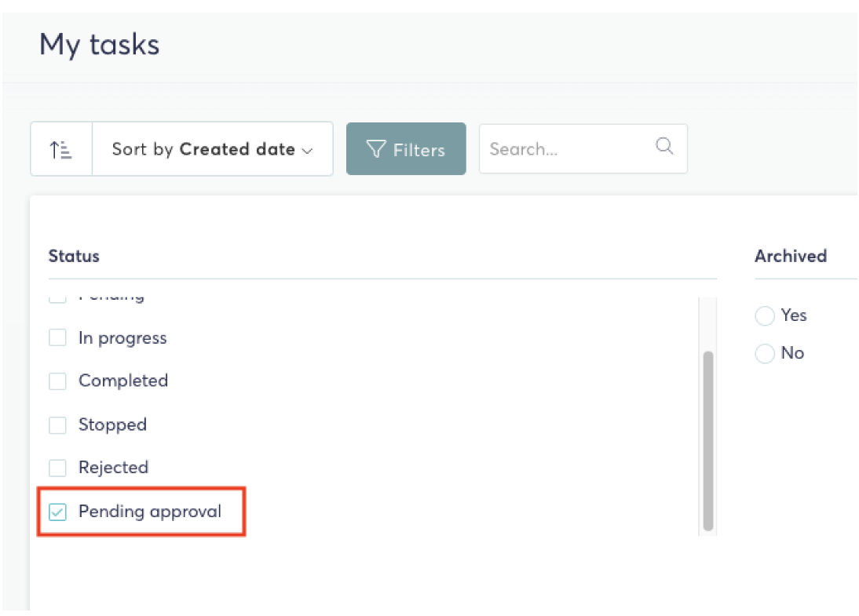
Task: Click the Pending approval label text
Action: click(x=150, y=512)
